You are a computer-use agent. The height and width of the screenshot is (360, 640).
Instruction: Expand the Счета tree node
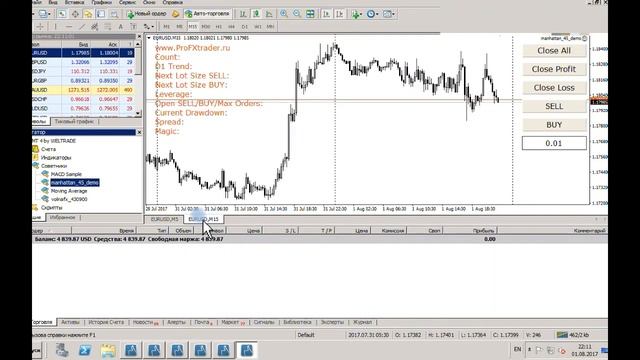[x=48, y=149]
